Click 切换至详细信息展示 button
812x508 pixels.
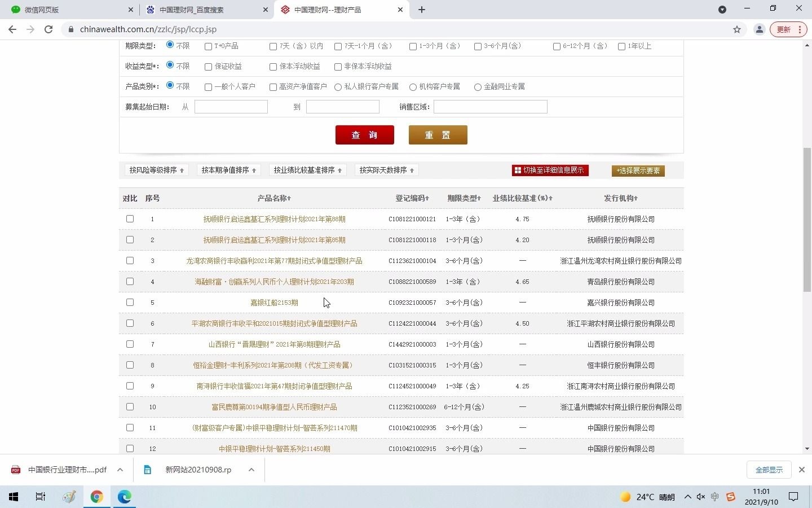(550, 170)
